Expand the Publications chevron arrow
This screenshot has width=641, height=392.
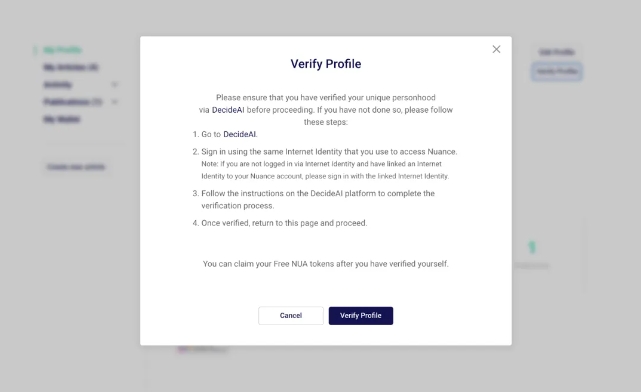114,102
